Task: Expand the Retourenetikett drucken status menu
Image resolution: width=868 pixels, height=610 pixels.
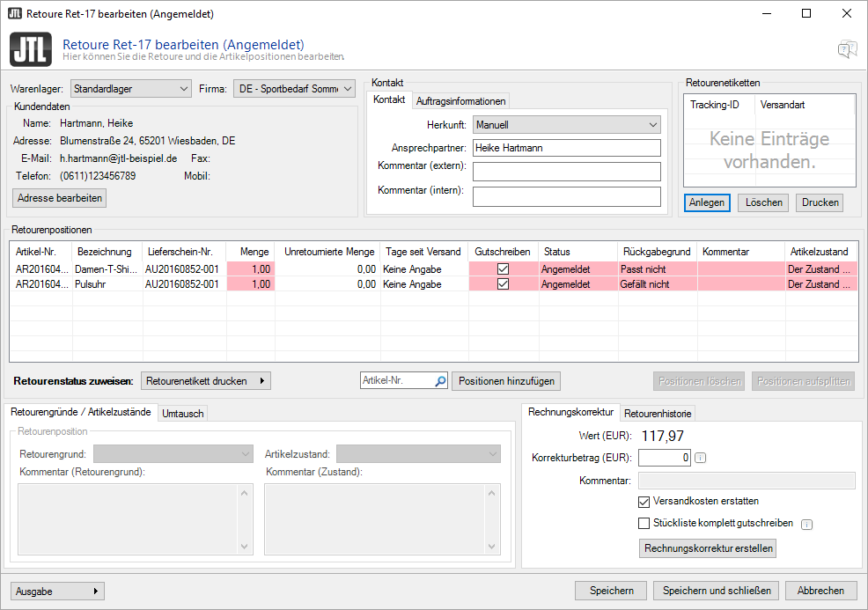Action: coord(206,381)
